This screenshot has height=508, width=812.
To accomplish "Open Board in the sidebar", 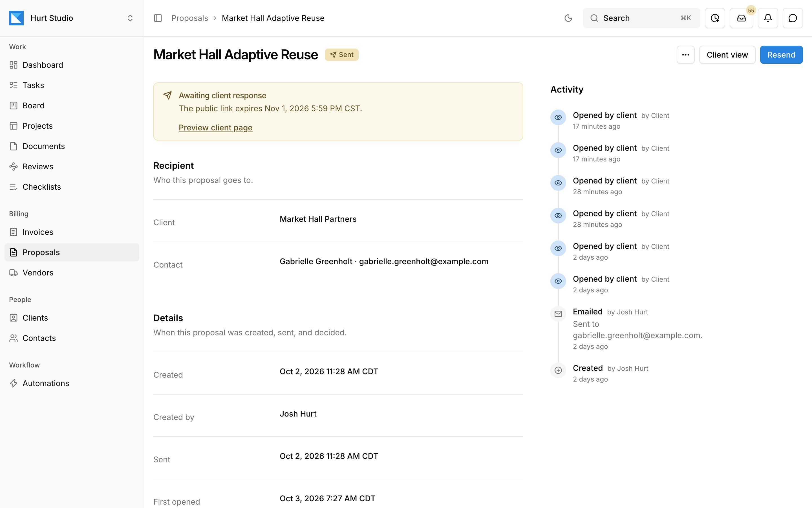I will pyautogui.click(x=72, y=106).
